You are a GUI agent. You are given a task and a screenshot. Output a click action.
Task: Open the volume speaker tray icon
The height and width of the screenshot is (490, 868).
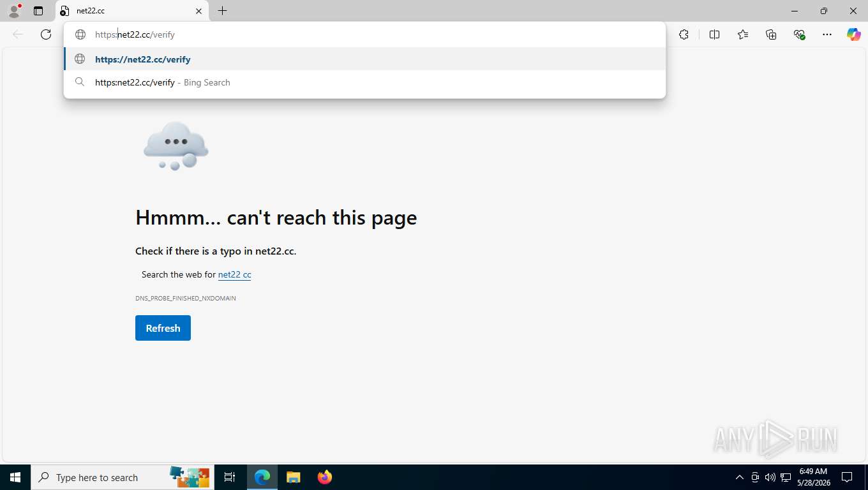point(770,477)
